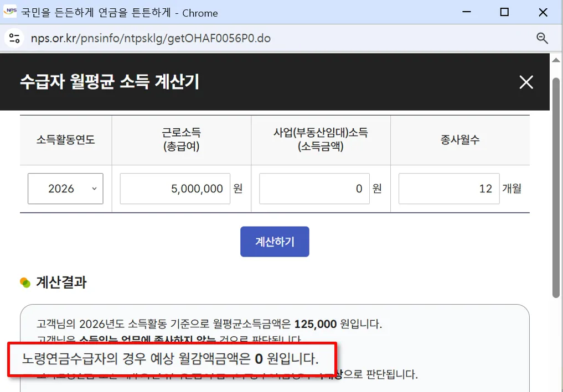Image resolution: width=563 pixels, height=392 pixels.
Task: Click the site information icon in address bar
Action: (14, 38)
